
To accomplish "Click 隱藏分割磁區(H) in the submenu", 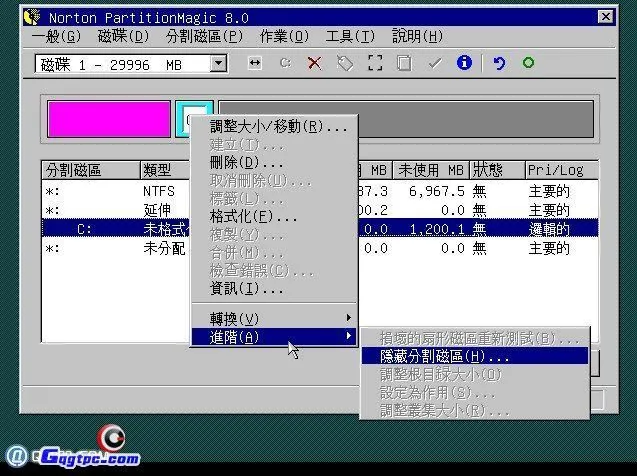I will [x=474, y=356].
